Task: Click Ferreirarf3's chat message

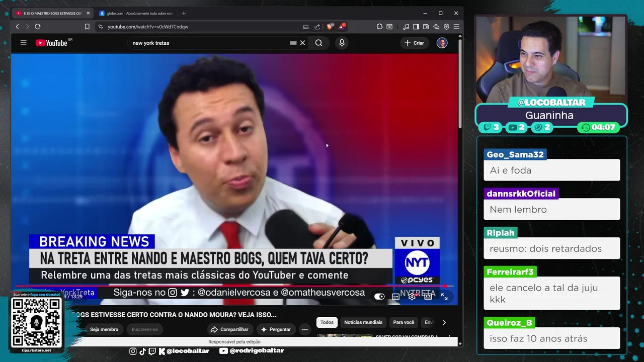Action: coord(552,294)
